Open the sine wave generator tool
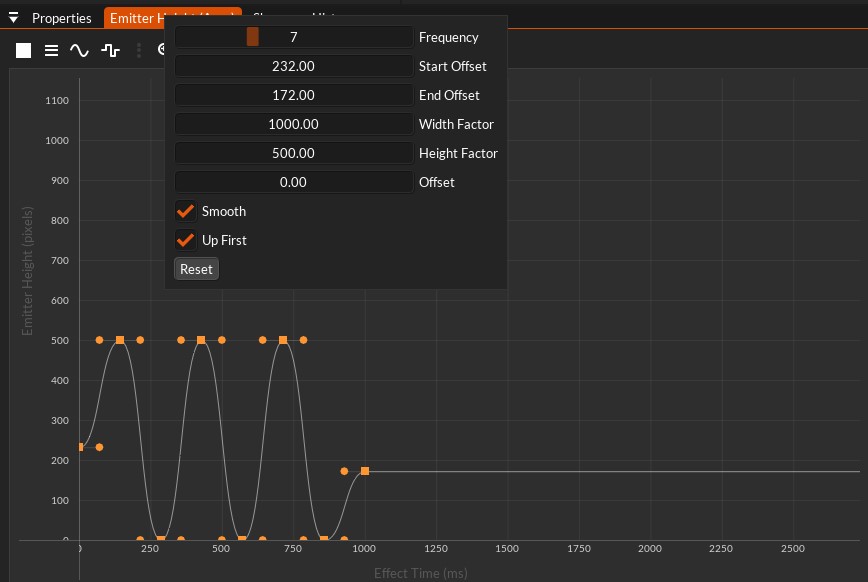Screen dimensions: 868x582 pos(79,50)
